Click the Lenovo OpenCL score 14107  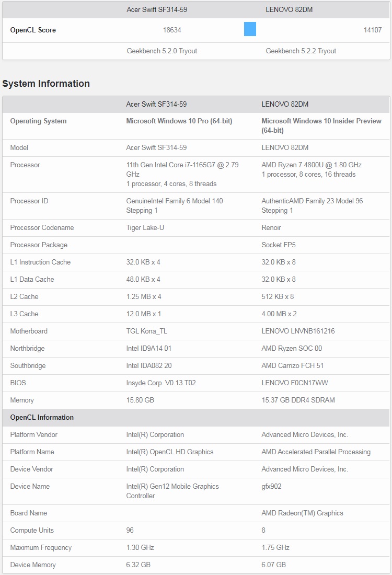click(373, 30)
